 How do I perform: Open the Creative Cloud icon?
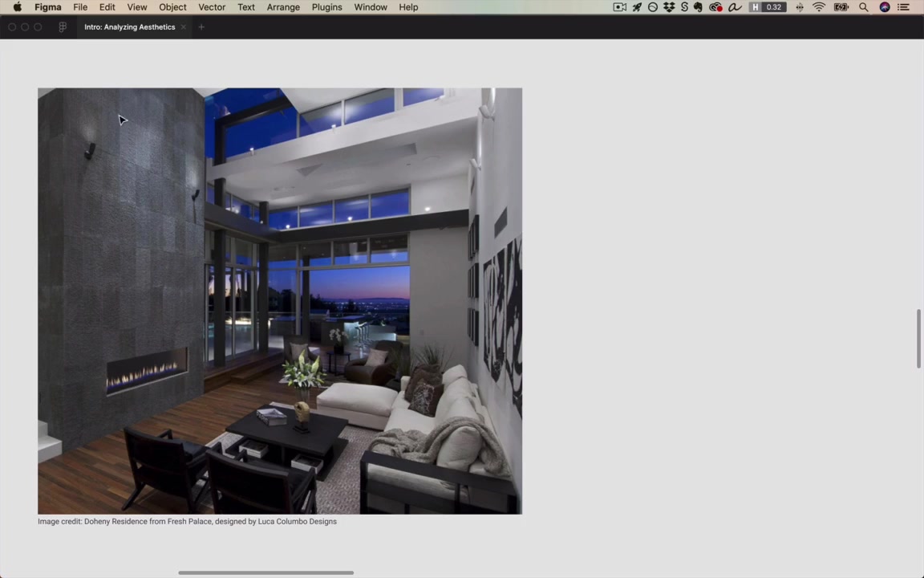pos(715,7)
